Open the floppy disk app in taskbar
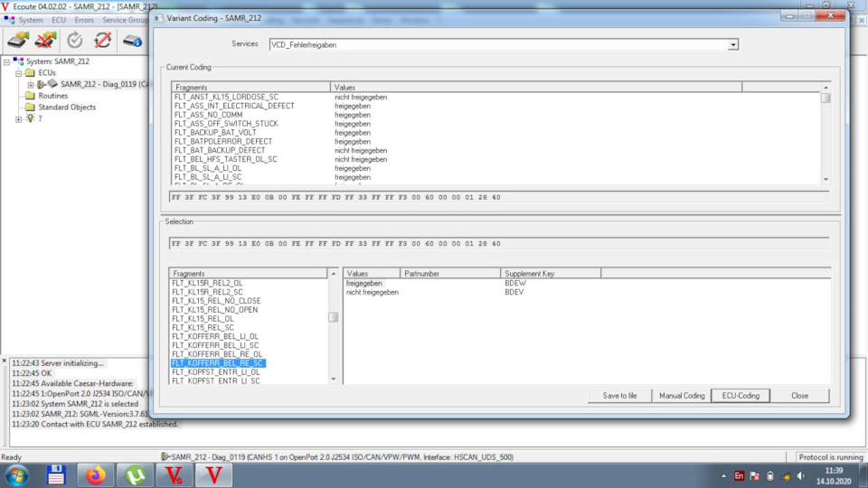 (x=56, y=475)
